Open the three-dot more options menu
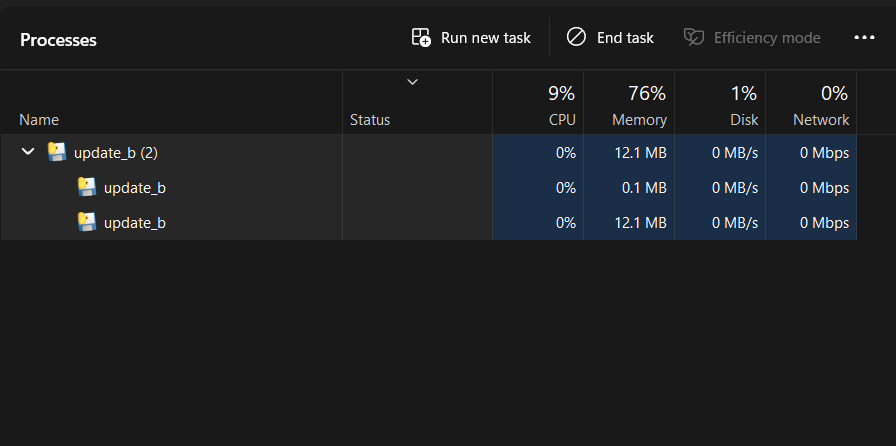Viewport: 896px width, 446px height. pos(864,37)
